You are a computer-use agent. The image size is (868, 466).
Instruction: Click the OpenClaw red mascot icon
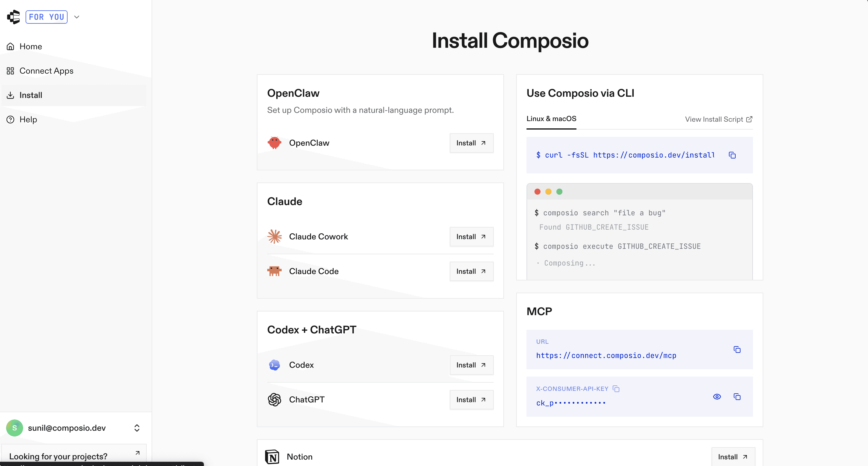tap(274, 143)
